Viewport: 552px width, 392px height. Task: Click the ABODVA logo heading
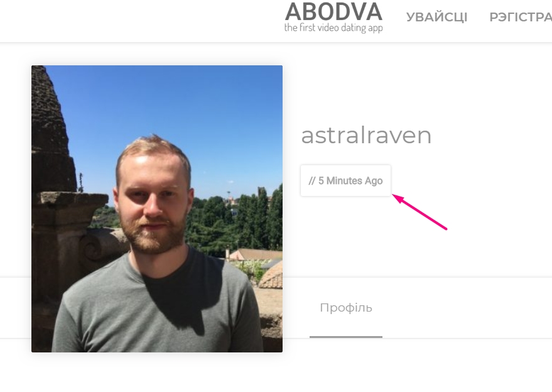[333, 12]
